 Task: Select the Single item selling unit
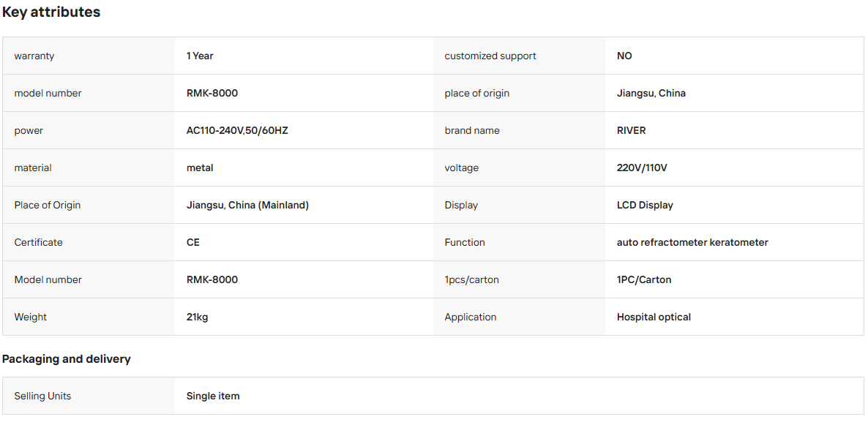click(x=213, y=396)
